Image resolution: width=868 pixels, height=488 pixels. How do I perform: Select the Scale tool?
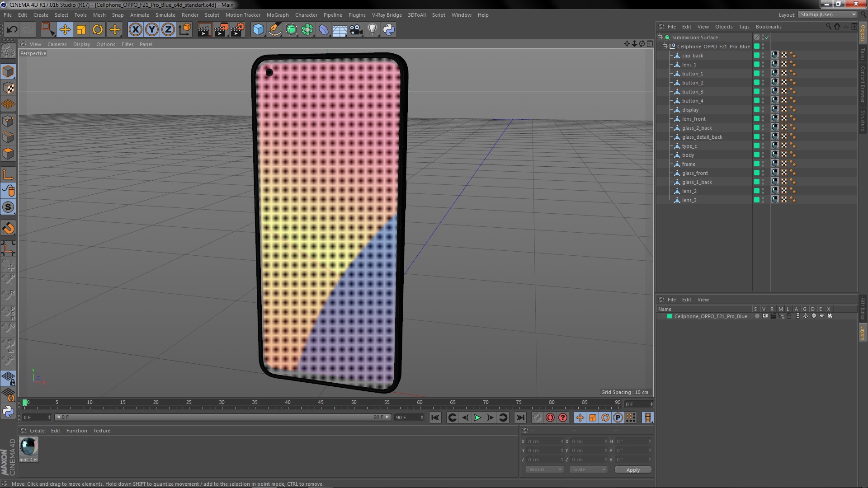click(81, 30)
